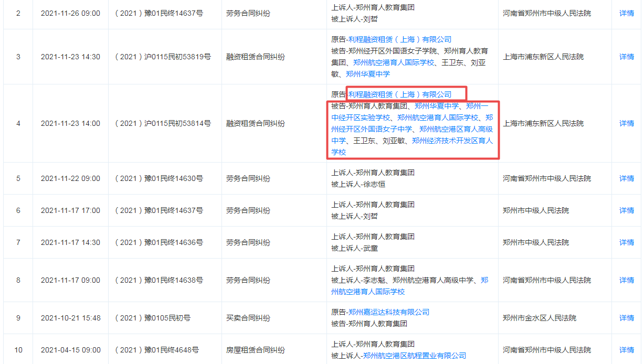Open the 郑州航空港区航程置业有限公司 link
This screenshot has height=364, width=644.
pyautogui.click(x=415, y=356)
